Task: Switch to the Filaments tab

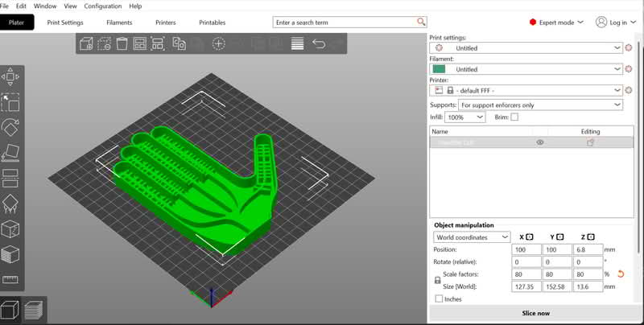Action: 119,23
